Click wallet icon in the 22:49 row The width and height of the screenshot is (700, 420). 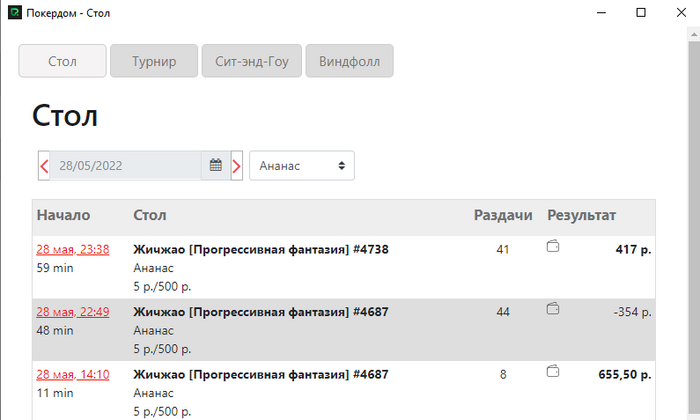click(x=553, y=309)
